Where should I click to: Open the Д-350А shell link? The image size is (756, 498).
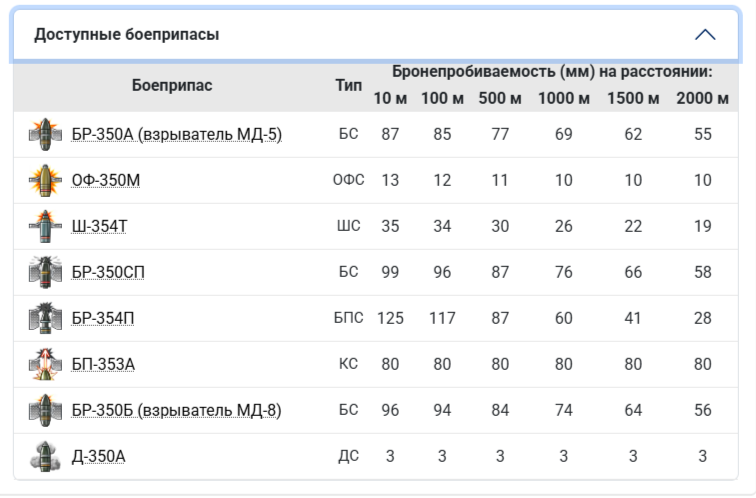click(x=98, y=457)
